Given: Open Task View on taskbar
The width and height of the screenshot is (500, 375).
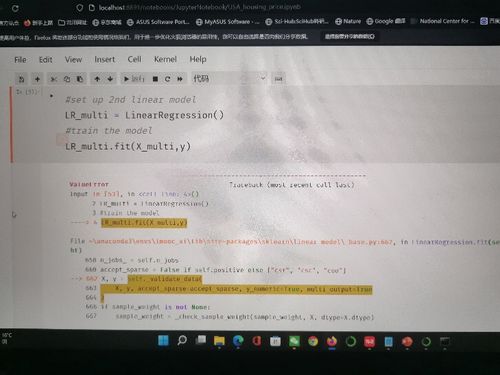Looking at the screenshot, I should [201, 340].
